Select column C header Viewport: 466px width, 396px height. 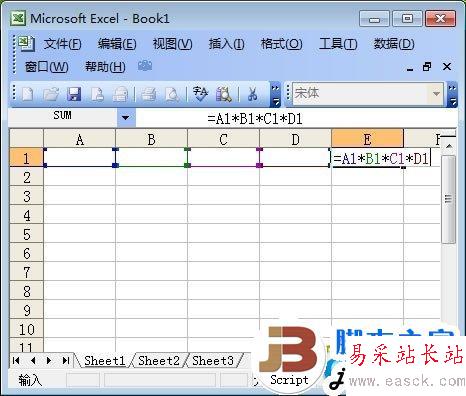(x=224, y=139)
